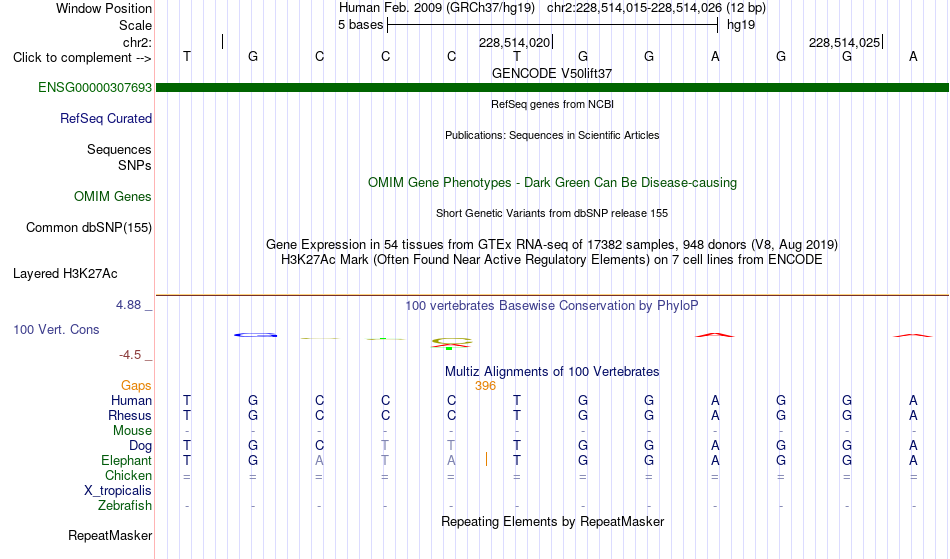Click the ENSG00000307693 gene label
The height and width of the screenshot is (559, 950).
(95, 87)
